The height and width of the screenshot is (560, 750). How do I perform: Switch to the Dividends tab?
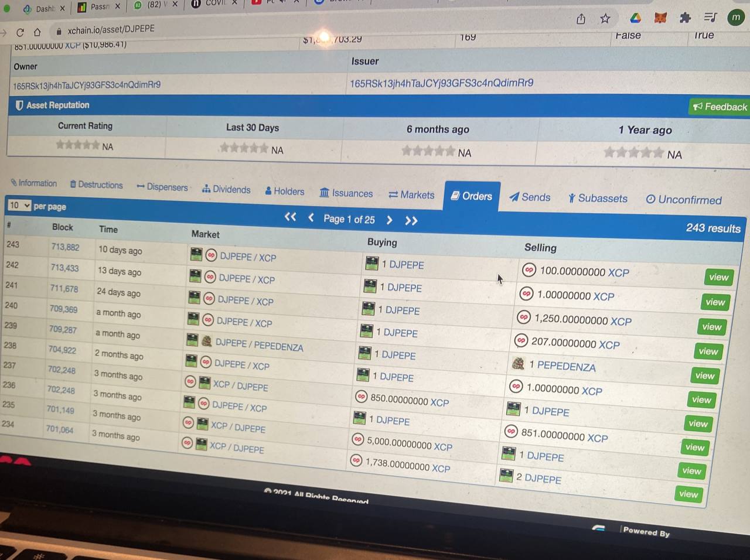pyautogui.click(x=226, y=189)
